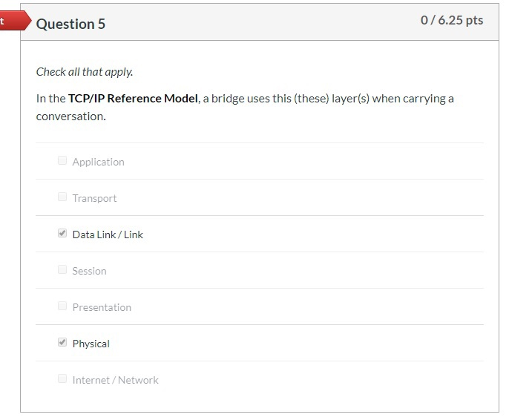The height and width of the screenshot is (420, 509).
Task: Click the 'Check all that apply' instruction
Action: [85, 72]
